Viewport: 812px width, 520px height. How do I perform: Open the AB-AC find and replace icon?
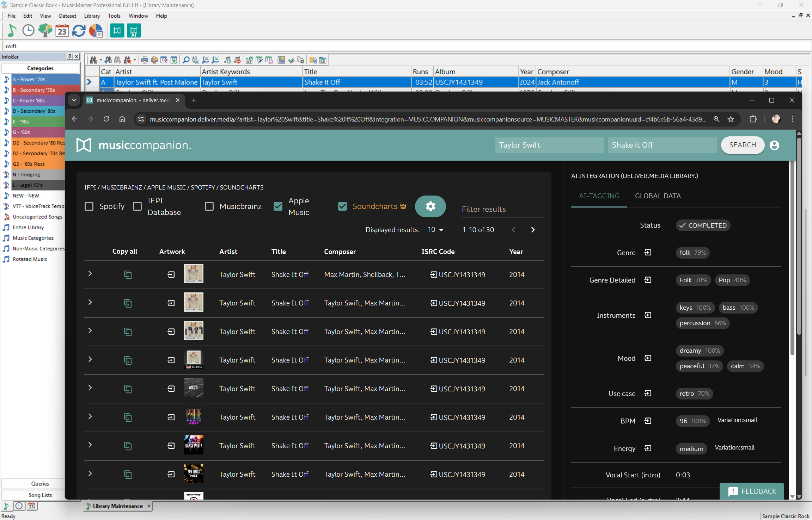click(x=196, y=60)
